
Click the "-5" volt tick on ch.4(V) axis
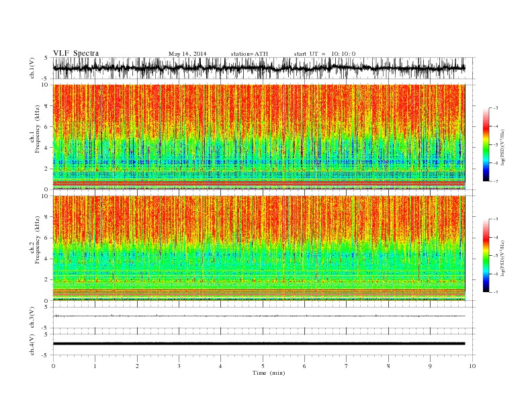46,355
